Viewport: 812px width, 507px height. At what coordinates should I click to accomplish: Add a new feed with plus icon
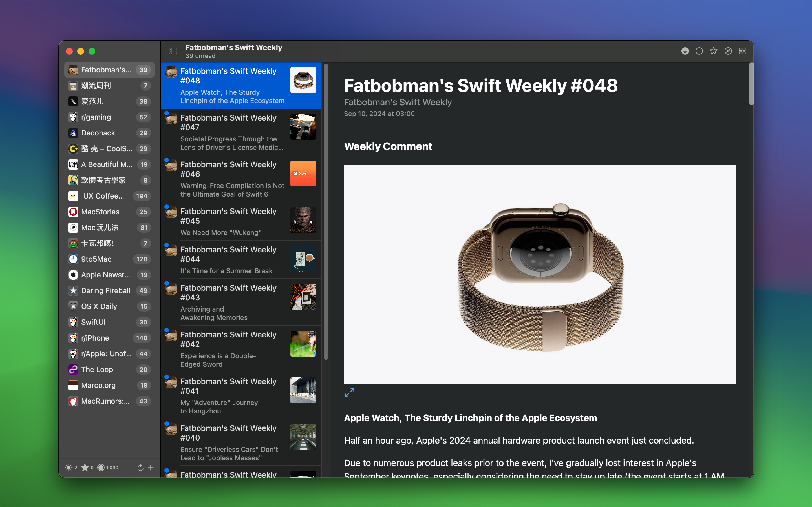pos(151,468)
